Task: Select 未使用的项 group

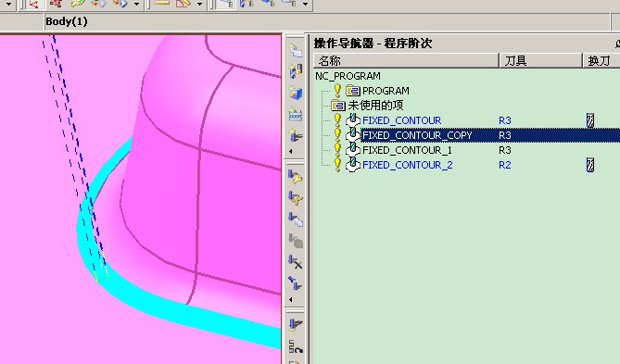Action: click(x=375, y=106)
